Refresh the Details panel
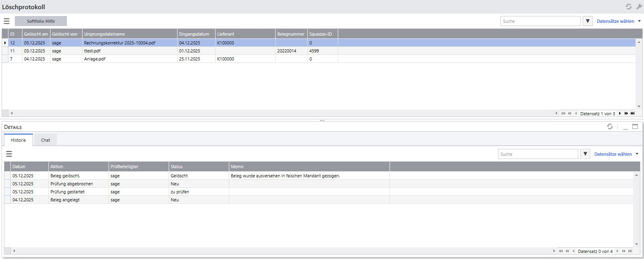644x259 pixels. pyautogui.click(x=610, y=126)
